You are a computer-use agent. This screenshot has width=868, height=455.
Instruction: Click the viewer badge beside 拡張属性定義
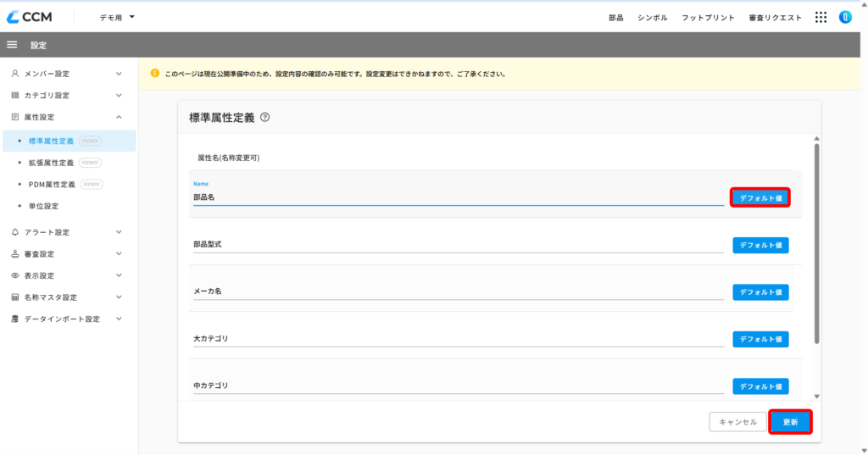tap(90, 162)
